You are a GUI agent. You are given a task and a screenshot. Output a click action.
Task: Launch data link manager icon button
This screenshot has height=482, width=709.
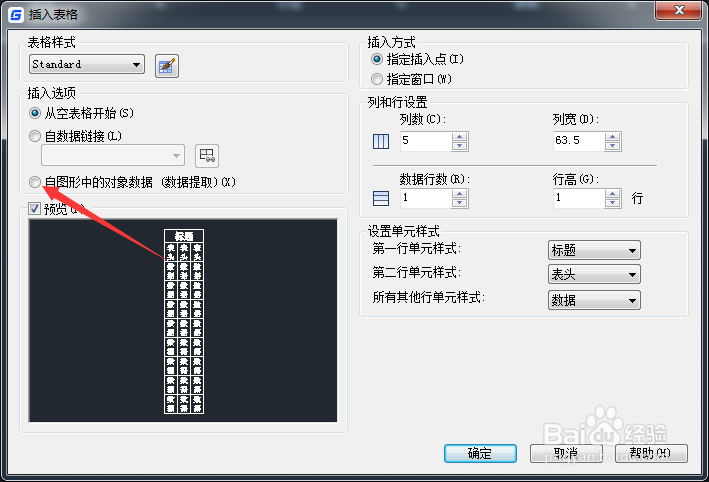pyautogui.click(x=207, y=156)
